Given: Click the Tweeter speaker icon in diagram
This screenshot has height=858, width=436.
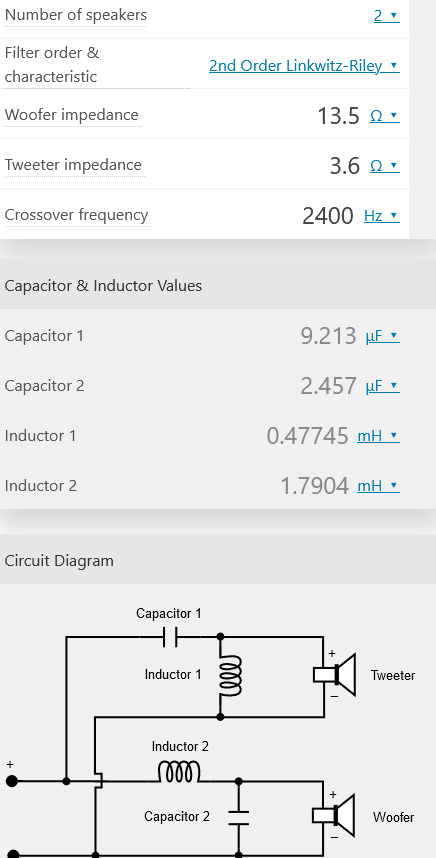Looking at the screenshot, I should tap(335, 674).
